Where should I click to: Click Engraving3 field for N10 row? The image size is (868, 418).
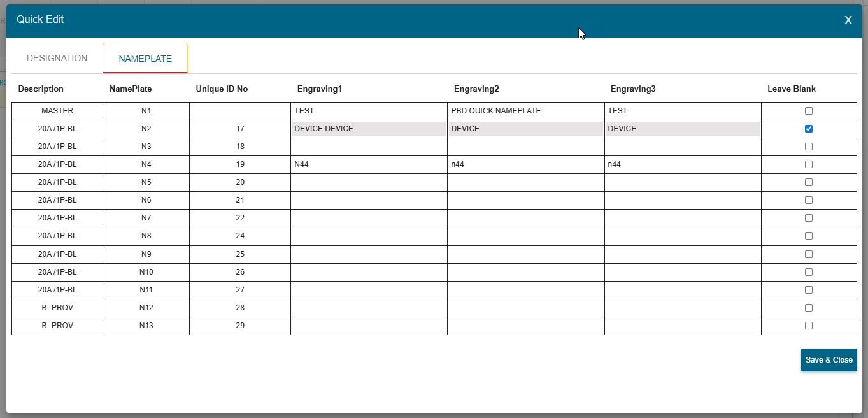[x=683, y=272]
